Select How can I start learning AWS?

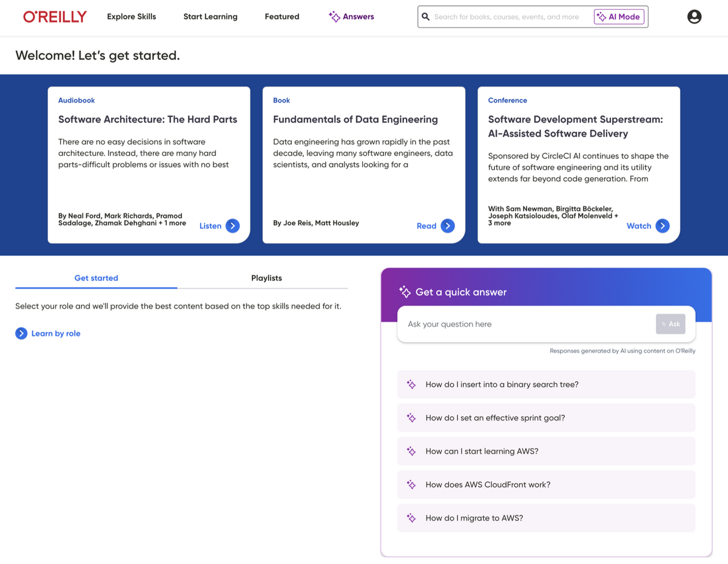point(546,451)
